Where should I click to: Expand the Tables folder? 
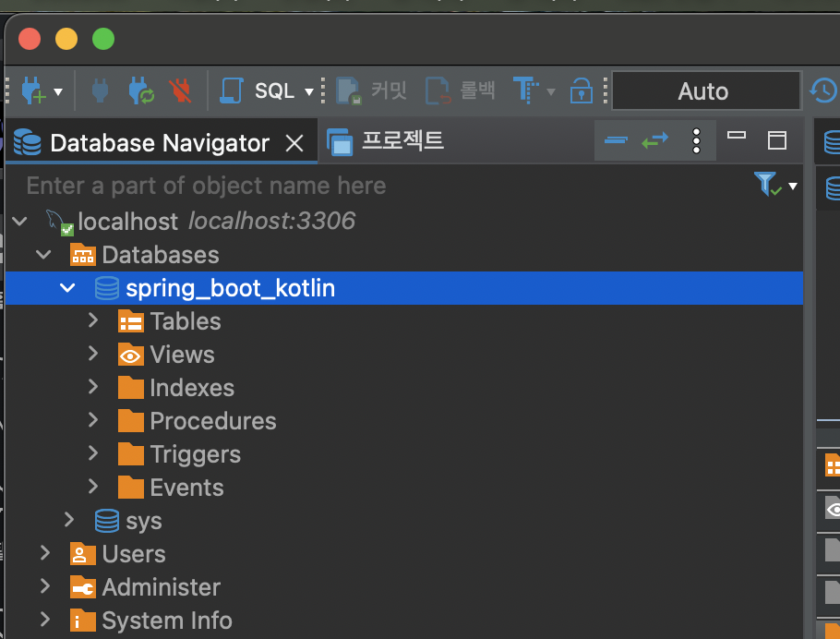pos(93,320)
